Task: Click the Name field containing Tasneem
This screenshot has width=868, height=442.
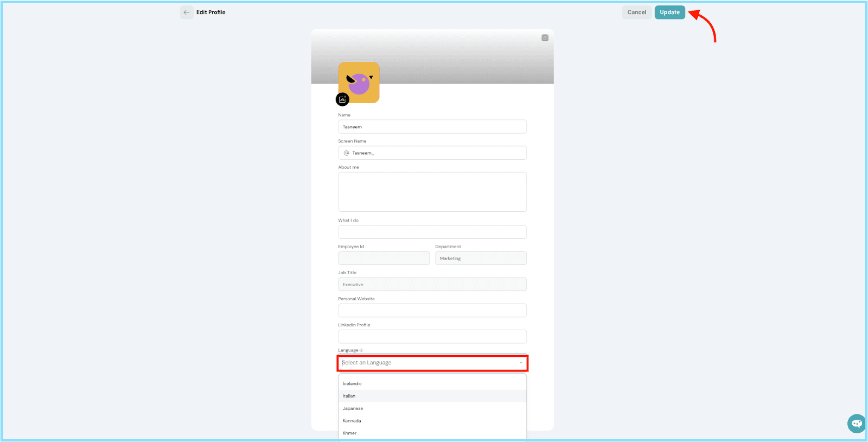Action: pyautogui.click(x=432, y=127)
